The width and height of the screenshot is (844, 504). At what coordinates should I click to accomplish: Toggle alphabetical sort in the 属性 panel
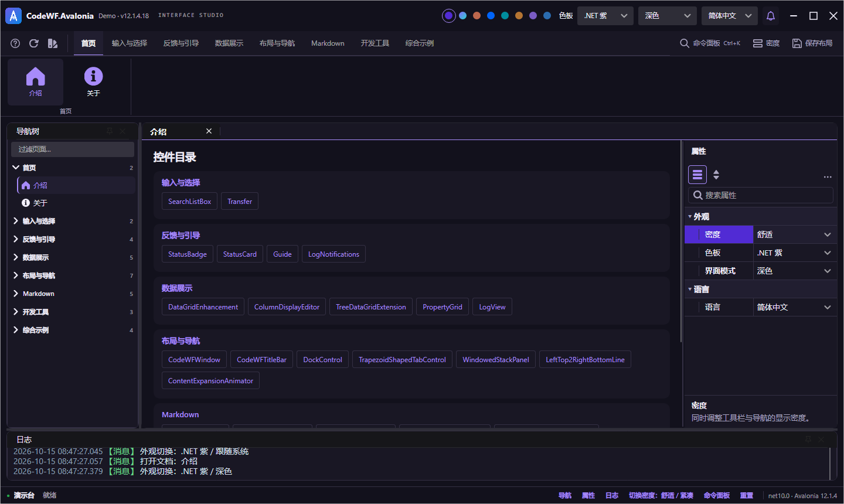(x=716, y=175)
